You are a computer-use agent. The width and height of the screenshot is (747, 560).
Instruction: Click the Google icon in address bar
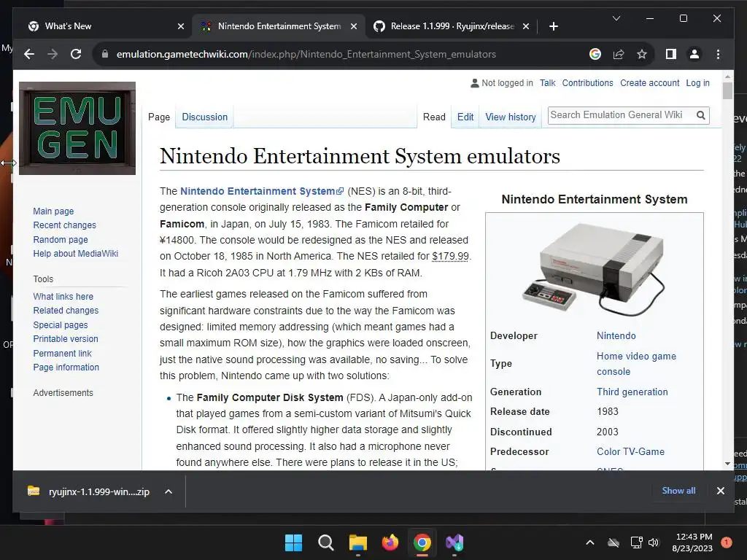[595, 54]
